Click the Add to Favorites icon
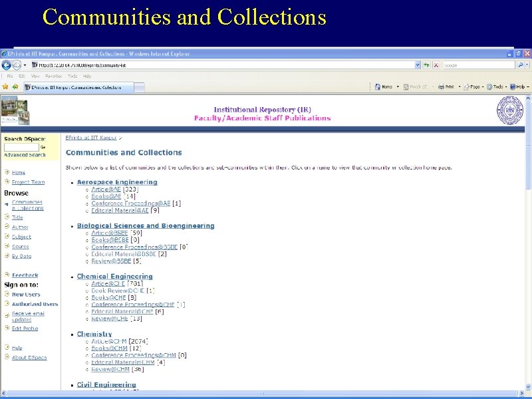 pyautogui.click(x=15, y=87)
